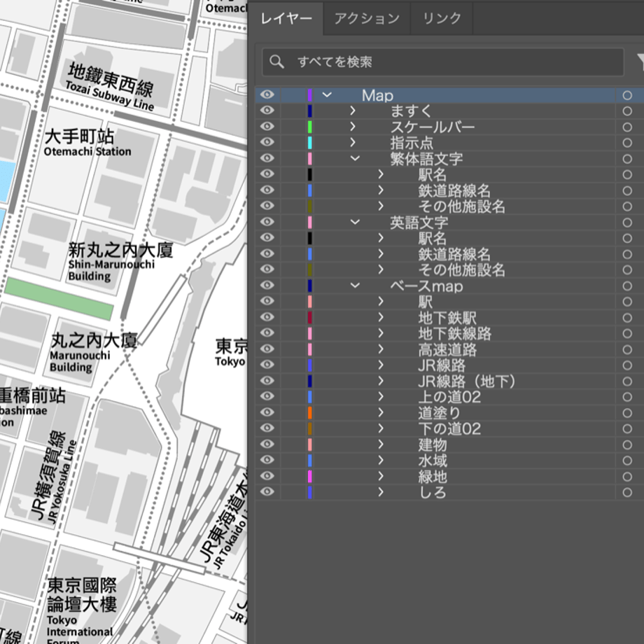Click the すべてを検索 search field
The width and height of the screenshot is (644, 644).
point(442,62)
